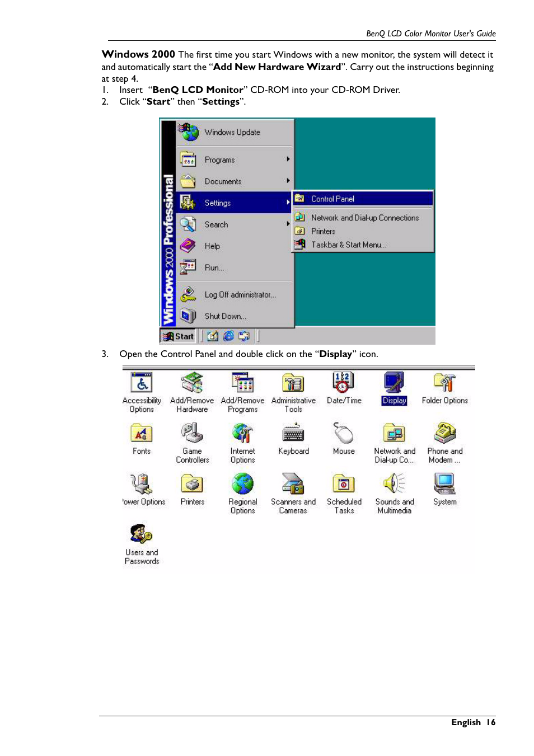Screen dimensions: 534x756
Task: Open Add/Remove Hardware icon
Action: pyautogui.click(x=192, y=383)
